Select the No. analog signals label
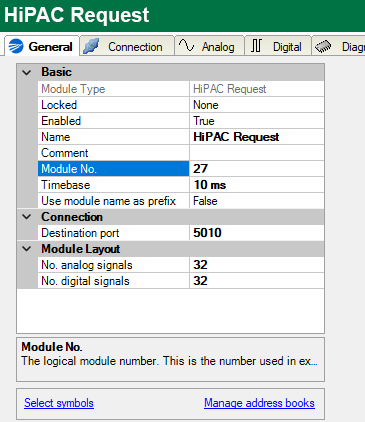 [113, 265]
